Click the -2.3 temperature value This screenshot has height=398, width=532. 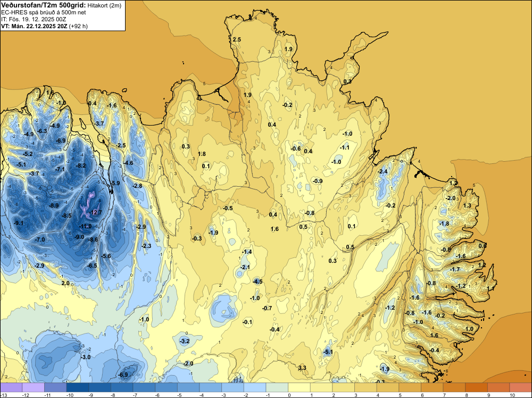[x=146, y=246]
